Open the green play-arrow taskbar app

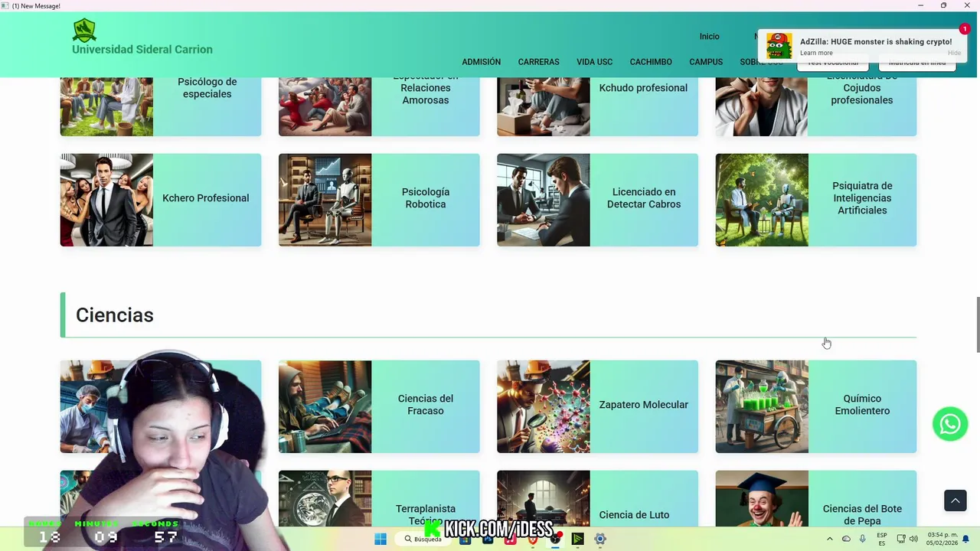click(577, 539)
